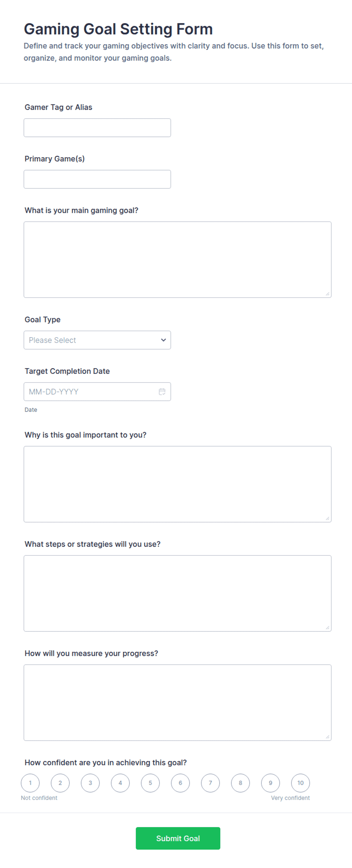The width and height of the screenshot is (352, 868).
Task: Select confidence rating 8
Action: (240, 783)
